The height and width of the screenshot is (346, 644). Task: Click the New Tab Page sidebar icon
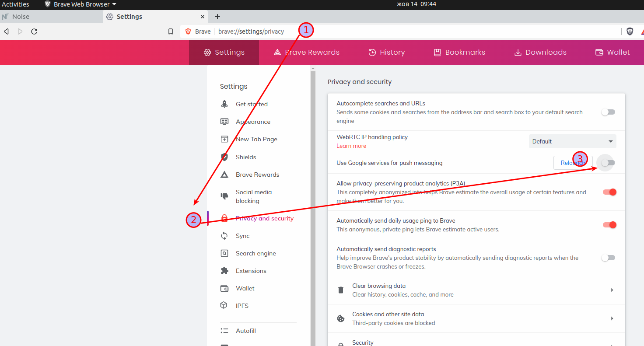click(x=224, y=139)
